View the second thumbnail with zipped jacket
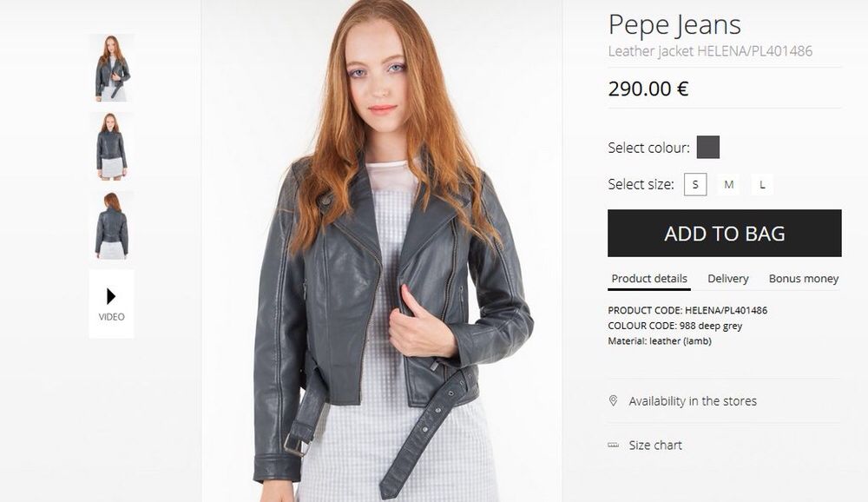Image resolution: width=868 pixels, height=502 pixels. coord(112,146)
